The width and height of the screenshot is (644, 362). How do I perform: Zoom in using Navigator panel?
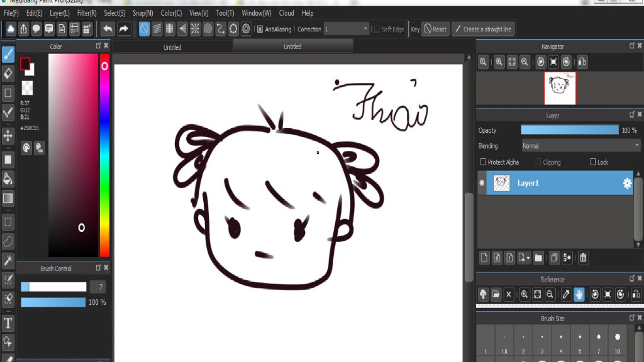point(499,62)
